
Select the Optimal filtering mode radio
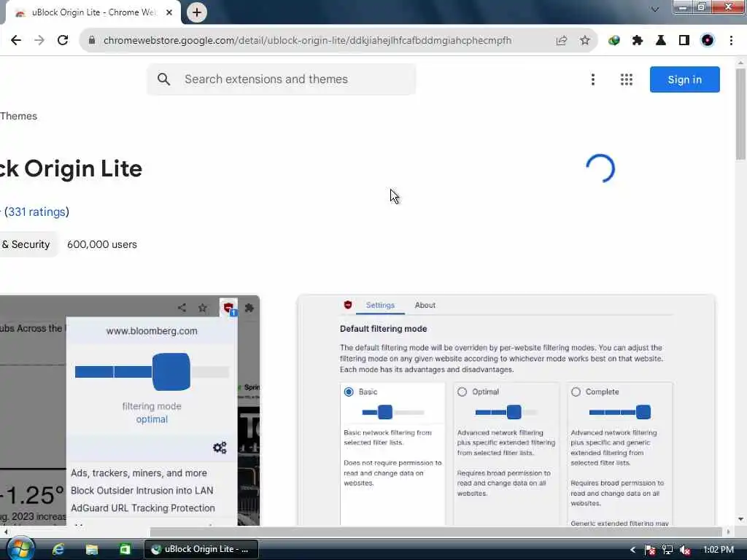click(462, 392)
